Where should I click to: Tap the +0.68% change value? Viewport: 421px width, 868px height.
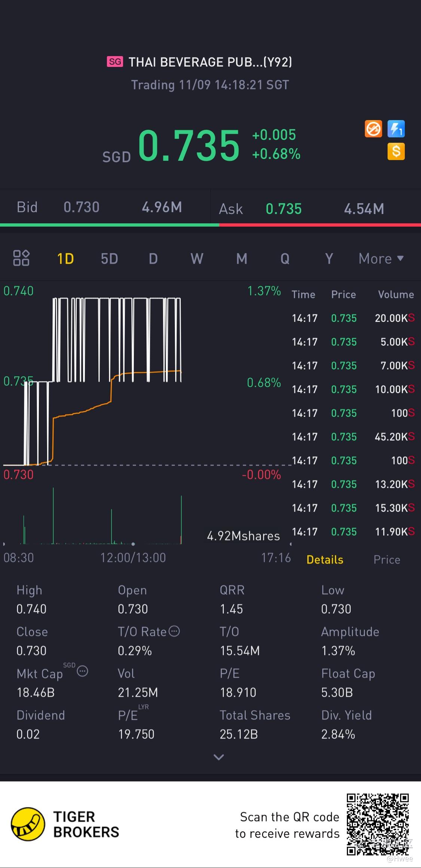pyautogui.click(x=276, y=154)
